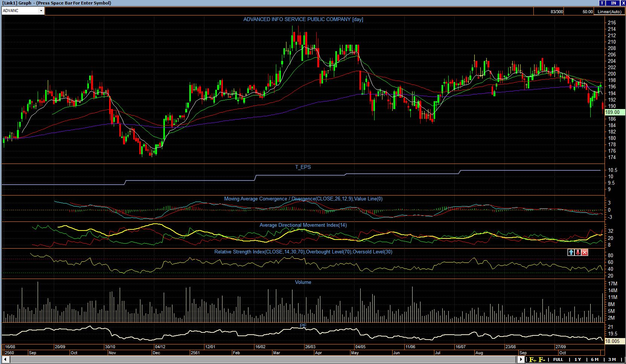Move RSI panel up with blue arrow
Screen dimensions: 626x364
tap(571, 252)
